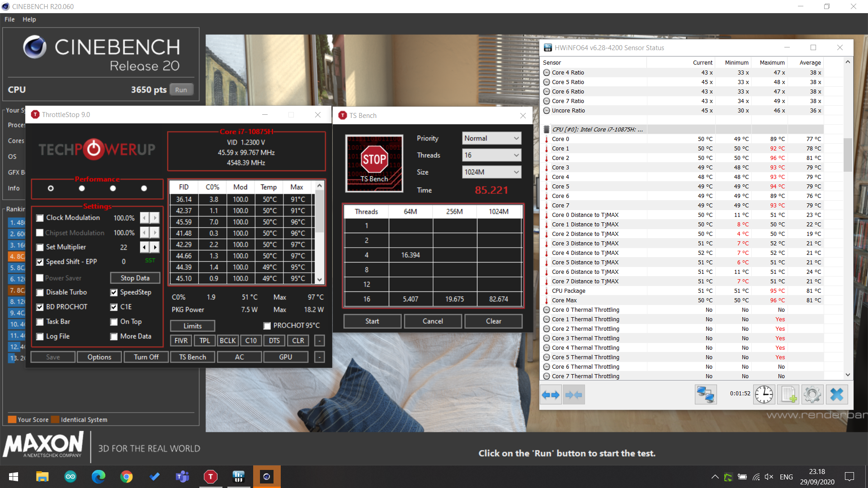Image resolution: width=868 pixels, height=488 pixels.
Task: Select first Performance profile radio button
Action: click(51, 188)
